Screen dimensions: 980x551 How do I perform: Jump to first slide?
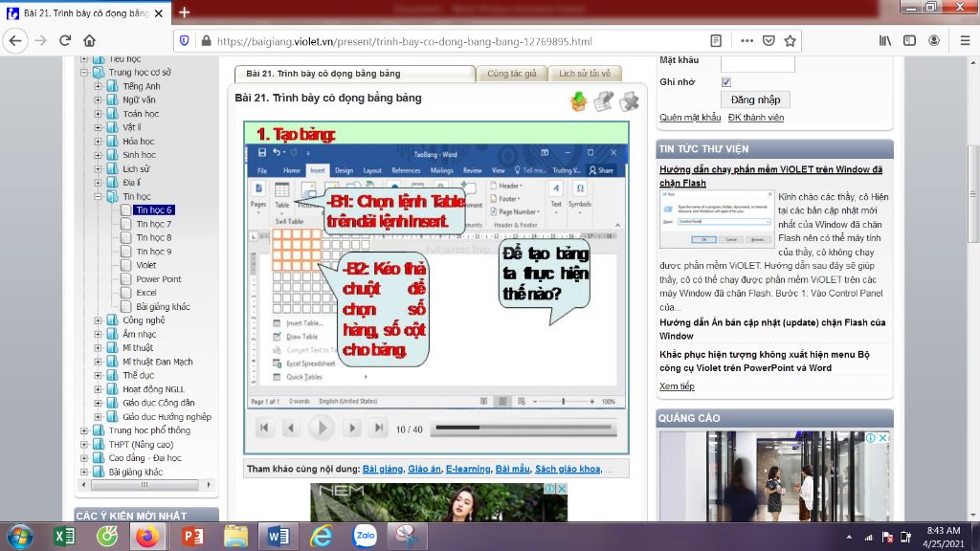point(264,428)
